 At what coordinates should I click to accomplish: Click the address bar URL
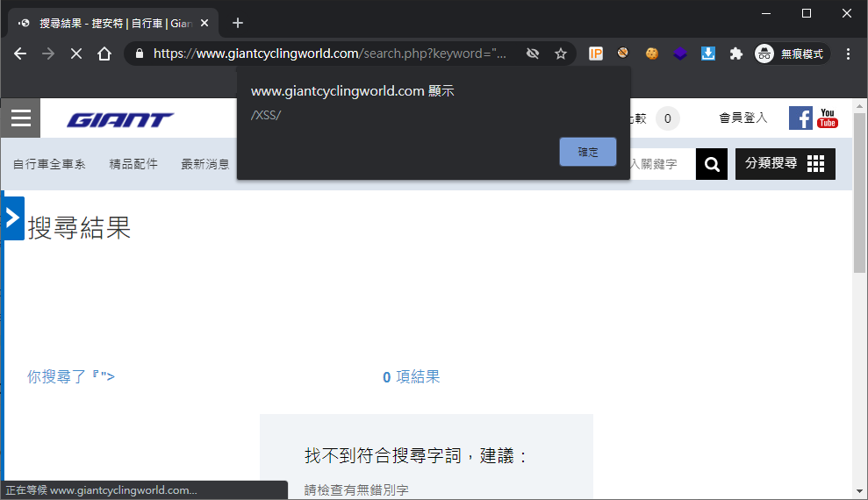[x=329, y=54]
